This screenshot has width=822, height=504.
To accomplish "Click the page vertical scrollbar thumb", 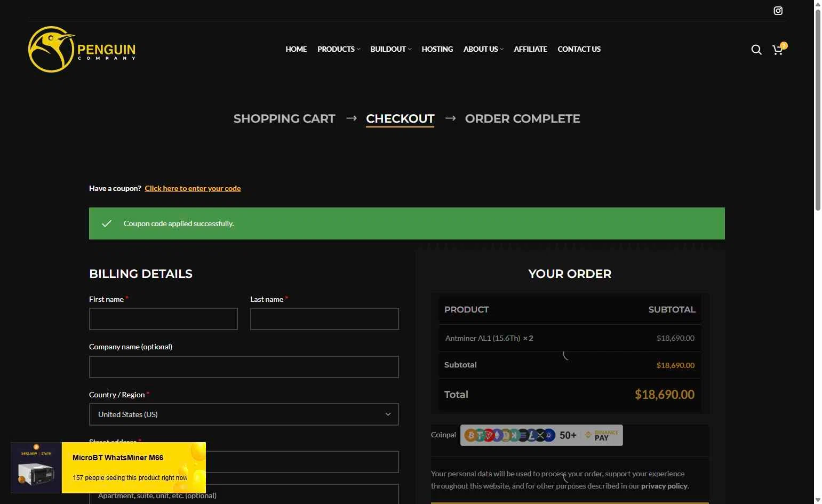I will tap(818, 109).
